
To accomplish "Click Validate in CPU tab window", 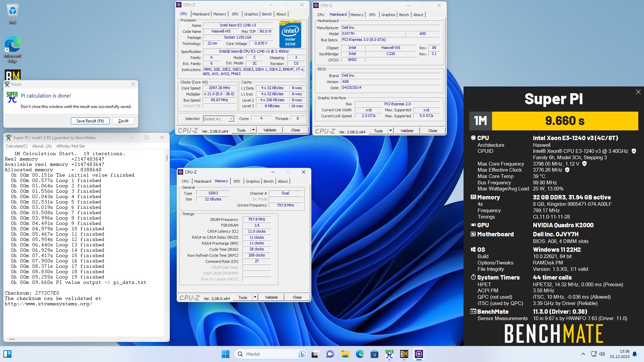I will click(x=269, y=130).
